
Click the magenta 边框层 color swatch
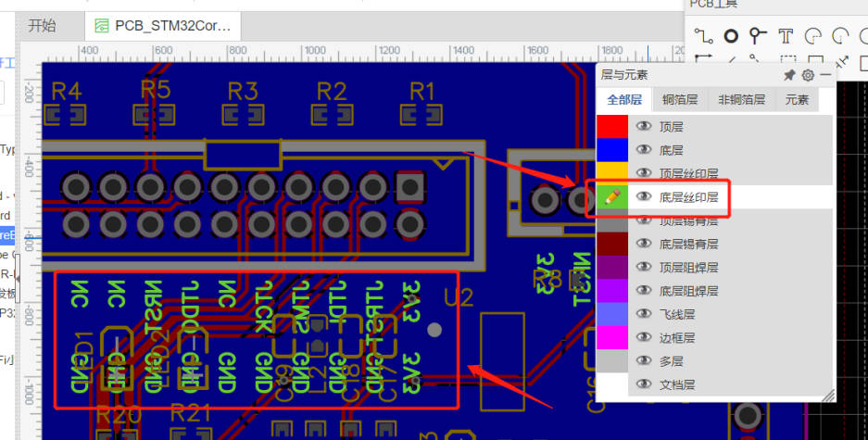[x=611, y=338]
